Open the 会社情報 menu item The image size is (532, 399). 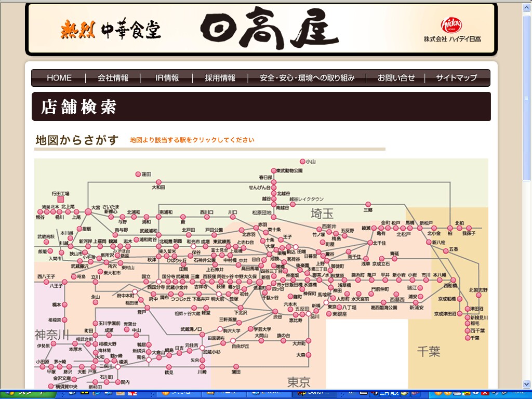(113, 78)
